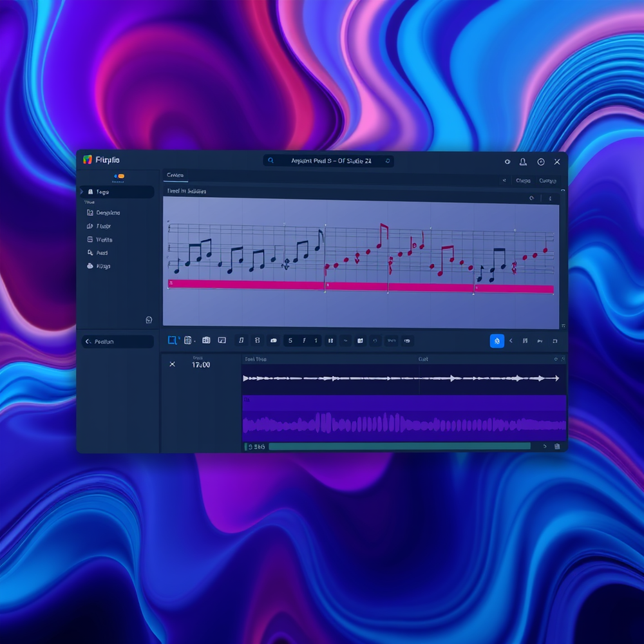Select the blue rectangle selection tool
The image size is (644, 644).
point(172,340)
